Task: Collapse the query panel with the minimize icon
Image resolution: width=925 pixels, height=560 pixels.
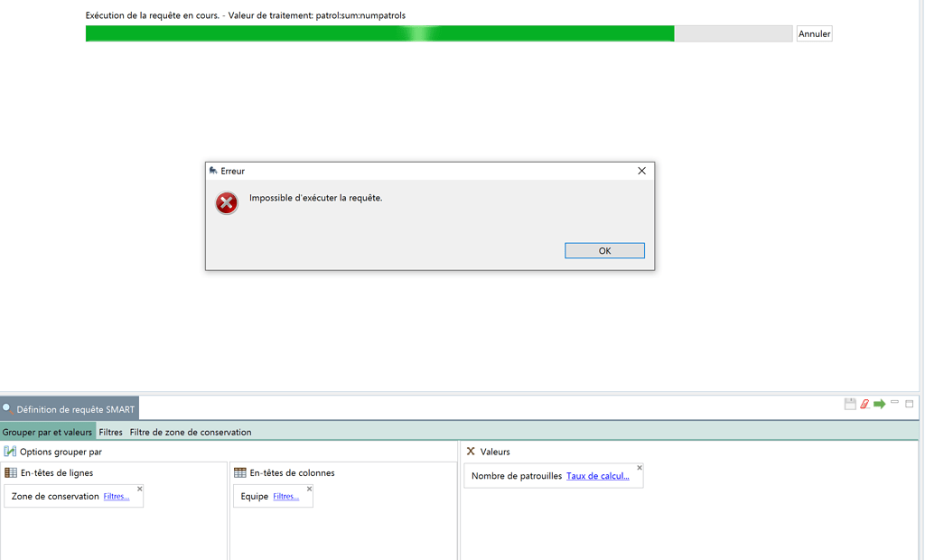Action: 894,403
